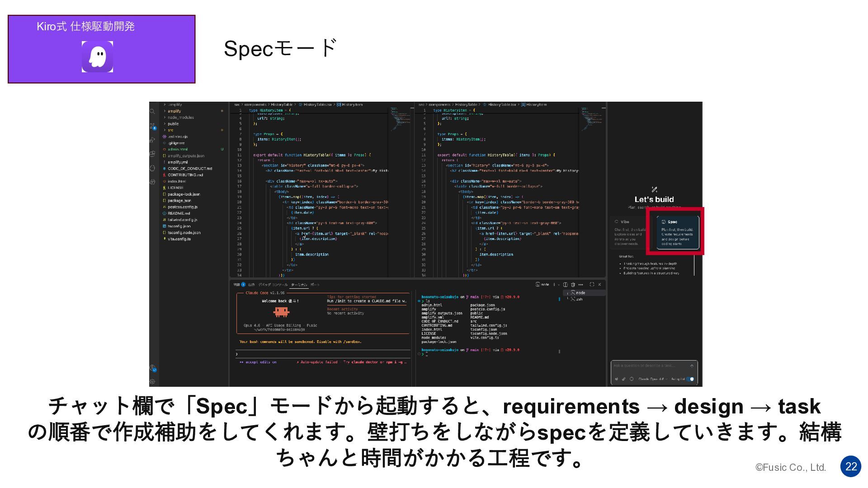This screenshot has height=488, width=868.
Task: Select the Spec mode card
Action: pyautogui.click(x=677, y=233)
